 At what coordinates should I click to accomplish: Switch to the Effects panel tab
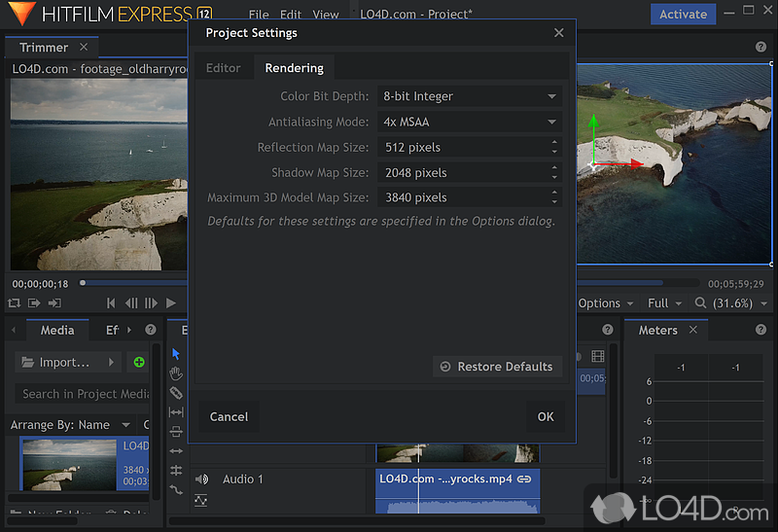pos(113,330)
